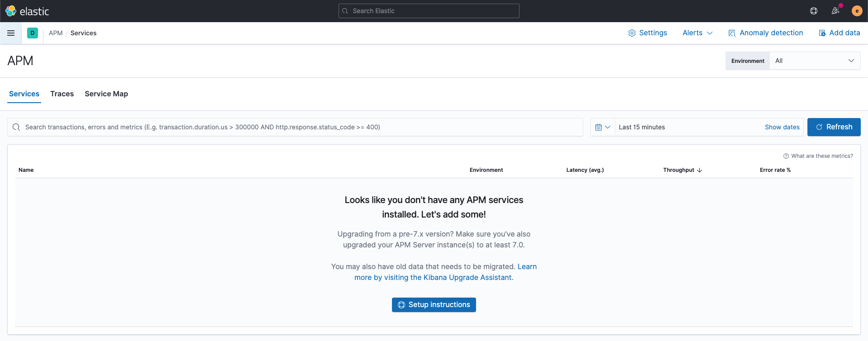Screen dimensions: 868x341
Task: Click the question mark metrics icon
Action: point(786,156)
